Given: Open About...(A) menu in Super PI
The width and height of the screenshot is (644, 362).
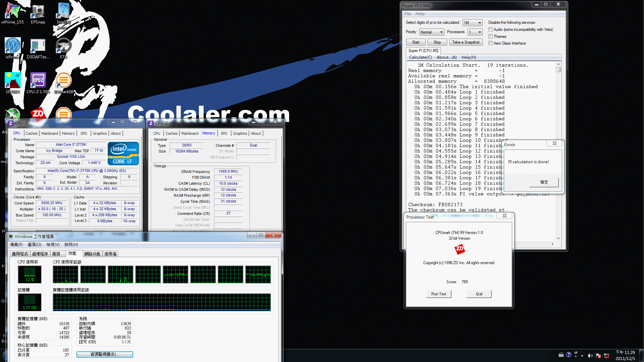Looking at the screenshot, I should (446, 57).
